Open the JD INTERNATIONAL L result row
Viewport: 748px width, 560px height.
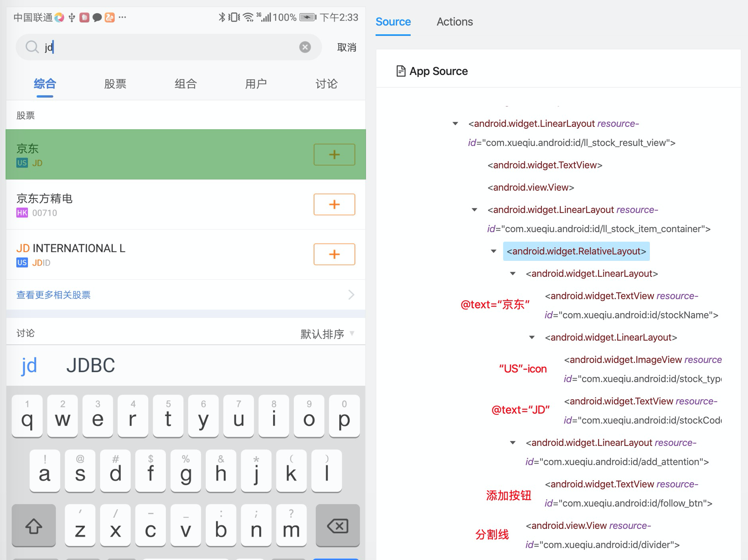tap(186, 254)
